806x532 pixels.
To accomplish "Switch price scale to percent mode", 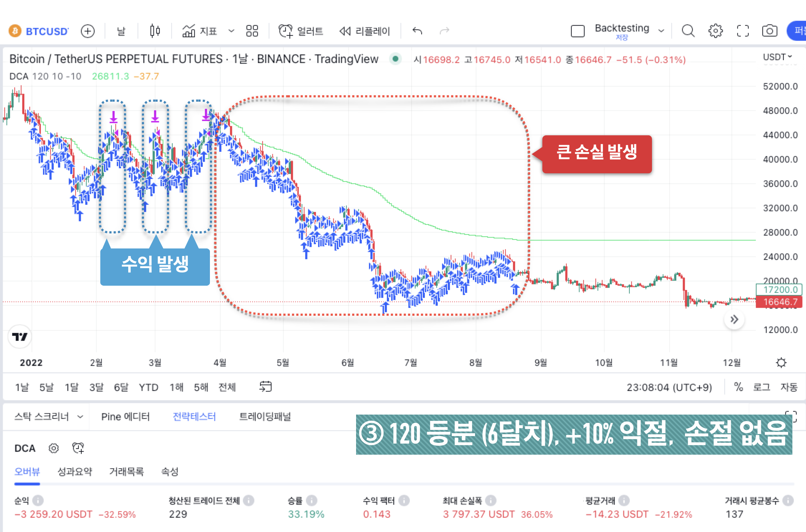I will pyautogui.click(x=738, y=387).
